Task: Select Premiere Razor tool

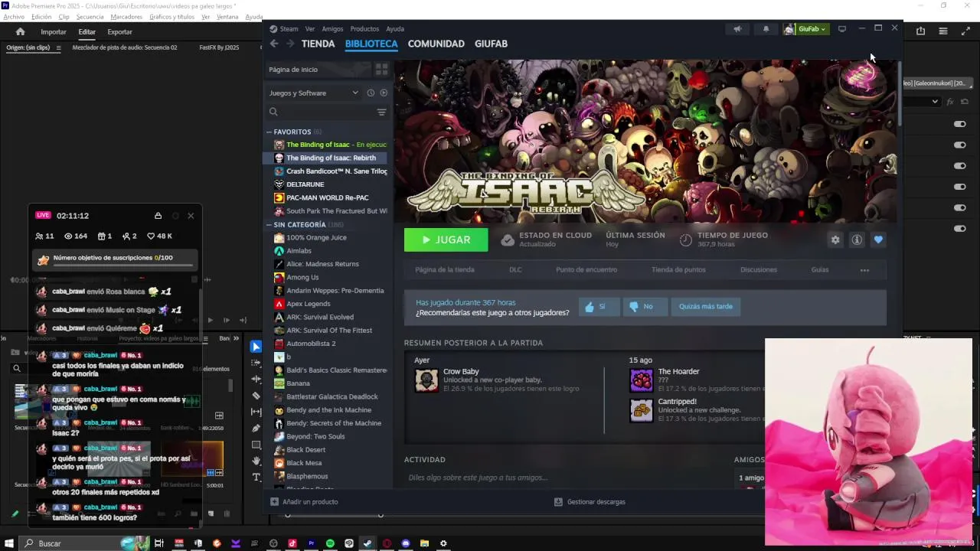Action: pyautogui.click(x=256, y=396)
